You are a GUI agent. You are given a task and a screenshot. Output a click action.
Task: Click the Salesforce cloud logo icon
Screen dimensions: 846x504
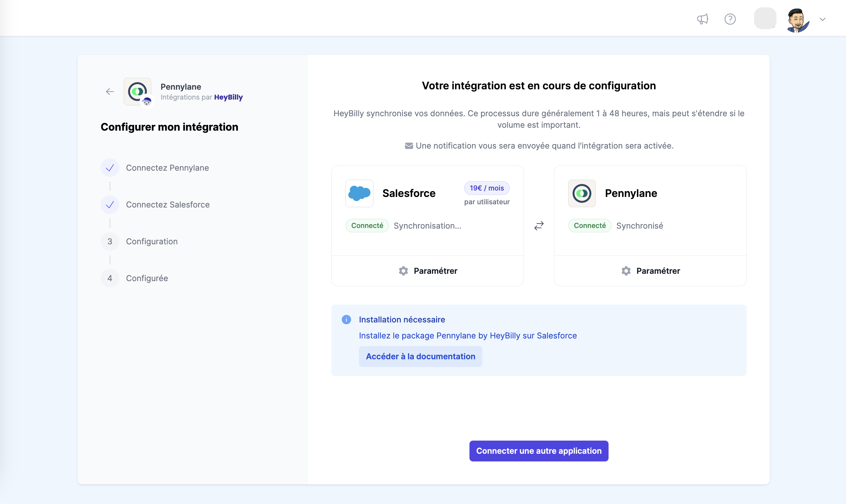(359, 193)
